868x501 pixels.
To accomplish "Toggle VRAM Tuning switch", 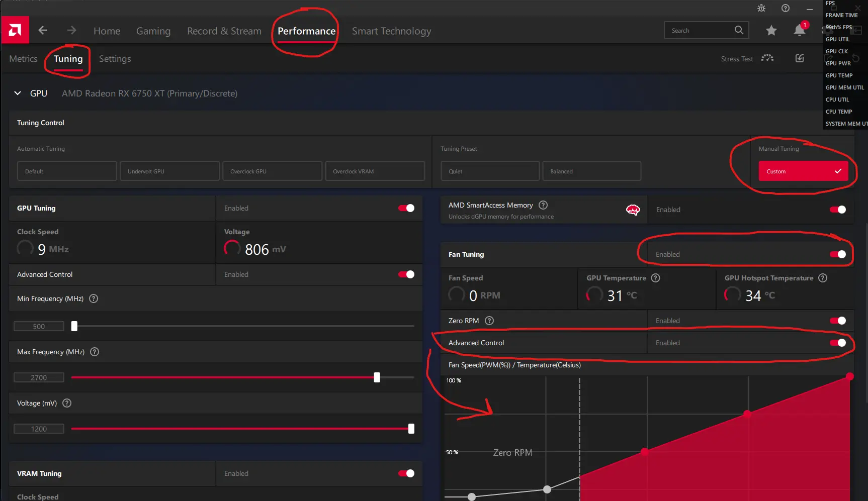I will coord(406,473).
